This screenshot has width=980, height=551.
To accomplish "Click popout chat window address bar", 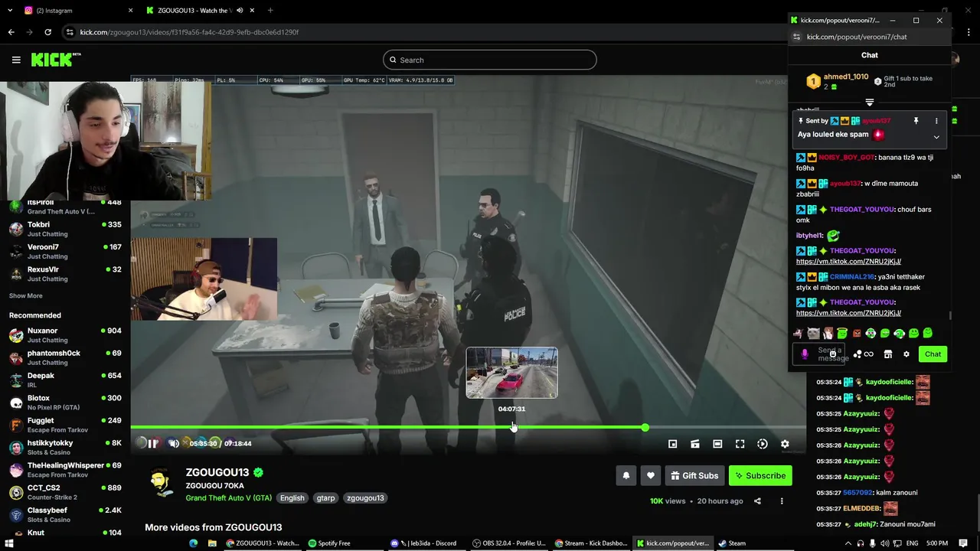I will [x=871, y=37].
